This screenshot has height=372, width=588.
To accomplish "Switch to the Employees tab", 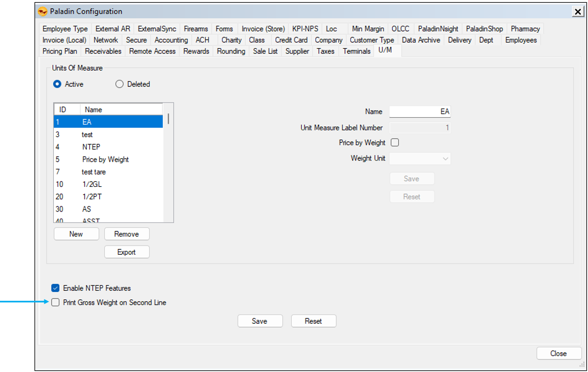I will [521, 40].
